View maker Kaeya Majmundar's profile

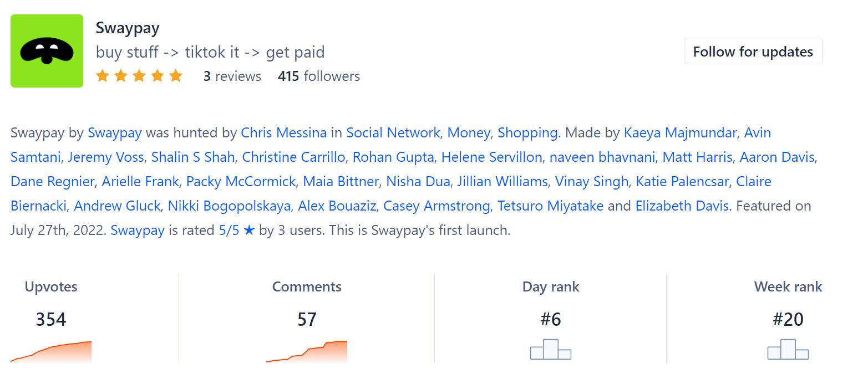pos(680,133)
